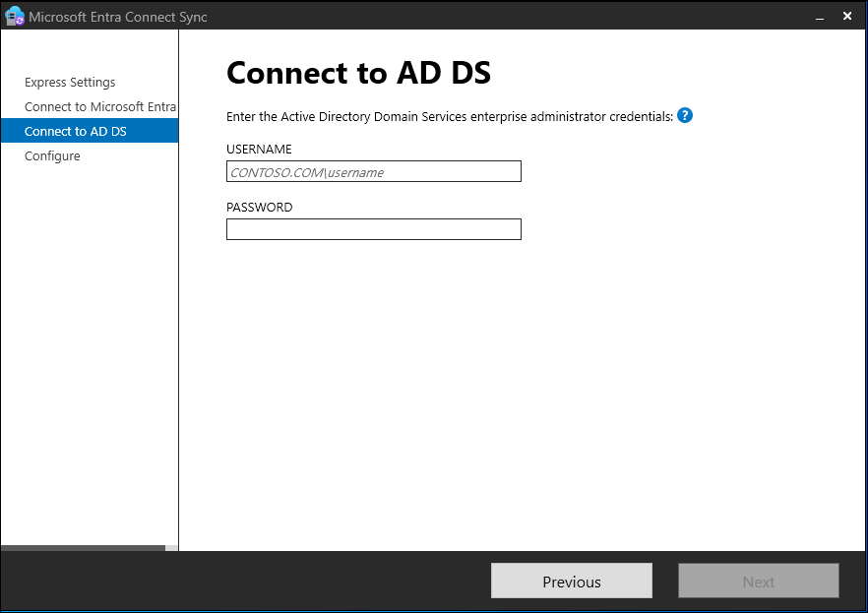Image resolution: width=868 pixels, height=613 pixels.
Task: Minimize the Entra Connect Sync window
Action: coord(819,17)
